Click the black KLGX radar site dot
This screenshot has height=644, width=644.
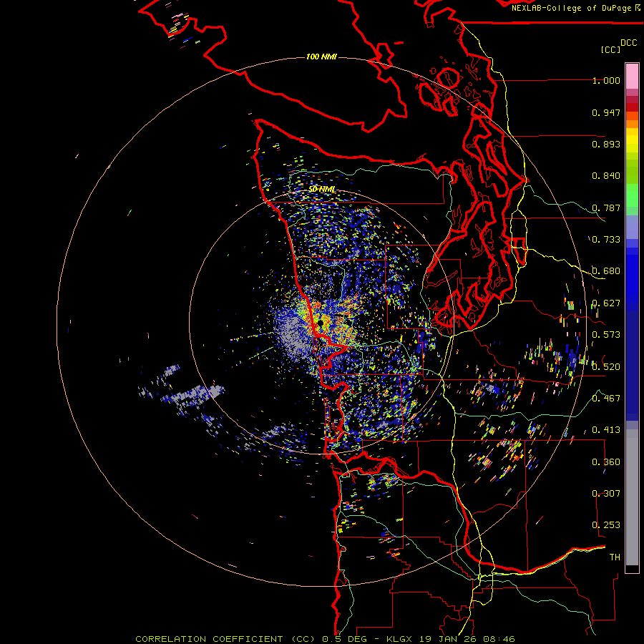point(321,323)
